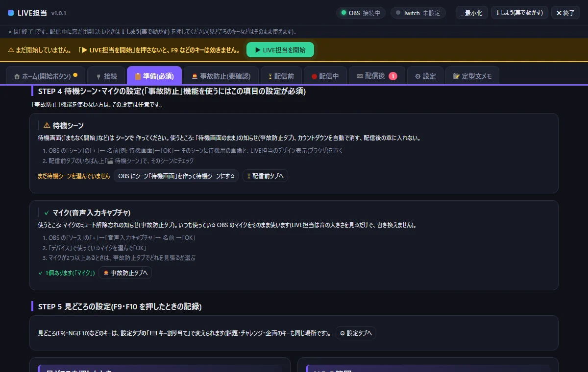Click the siren icon in 事故防止タブへ button
The image size is (588, 372).
tap(106, 273)
